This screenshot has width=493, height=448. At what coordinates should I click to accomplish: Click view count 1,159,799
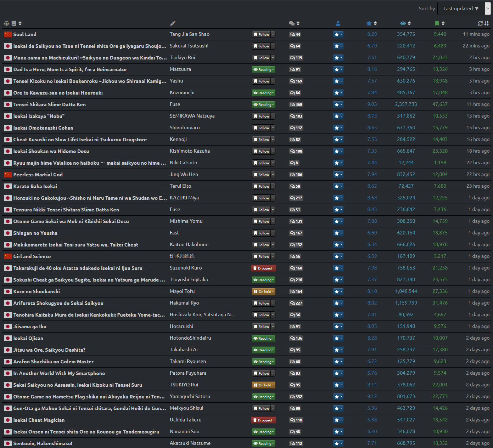406,303
